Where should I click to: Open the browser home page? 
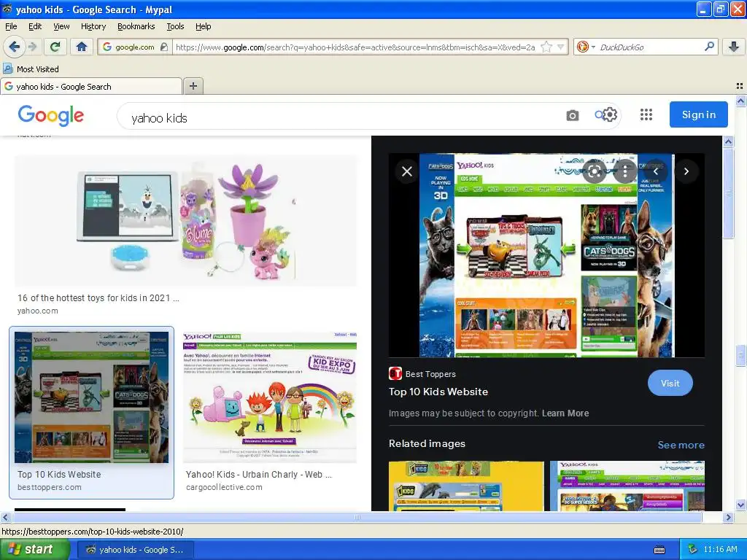pos(82,47)
